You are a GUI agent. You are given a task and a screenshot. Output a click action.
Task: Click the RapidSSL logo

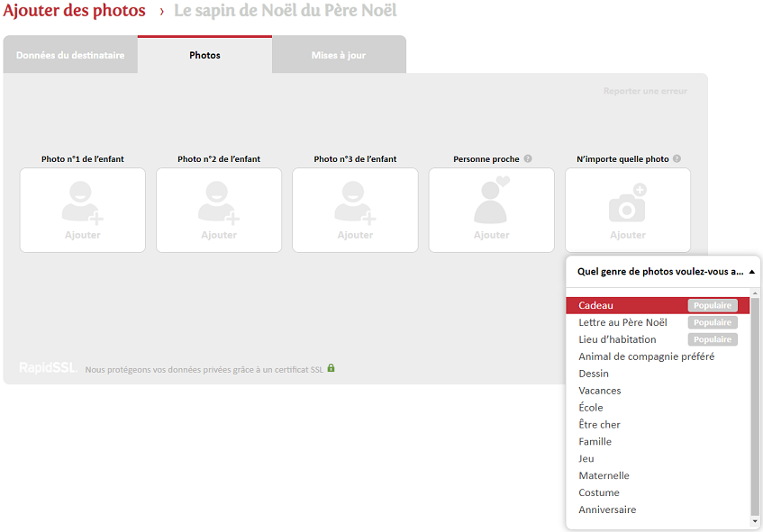point(48,368)
